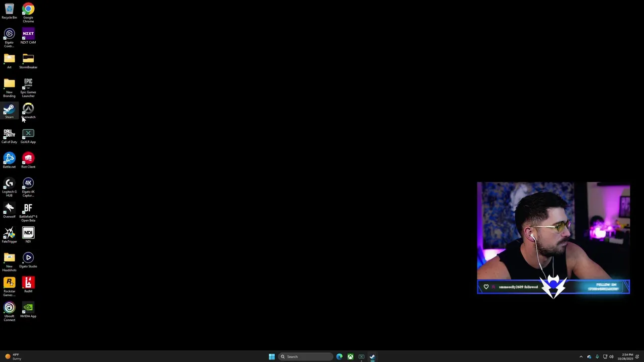Open the Recycle Bin desktop icon
The height and width of the screenshot is (362, 644).
point(9,12)
